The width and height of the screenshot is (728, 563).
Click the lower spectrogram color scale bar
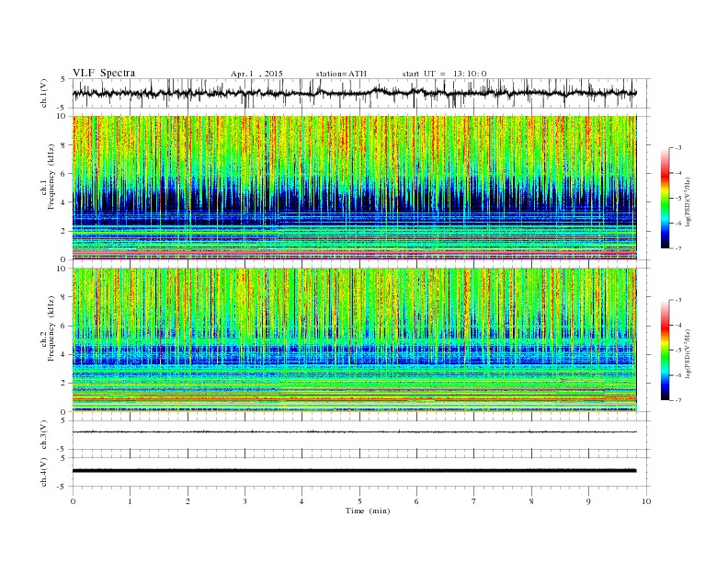[665, 350]
